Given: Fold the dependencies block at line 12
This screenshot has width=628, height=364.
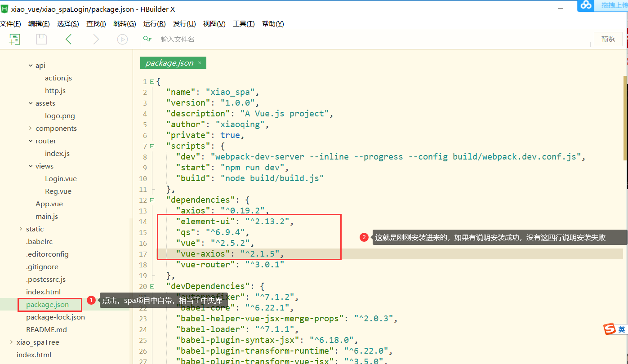Looking at the screenshot, I should pos(152,200).
